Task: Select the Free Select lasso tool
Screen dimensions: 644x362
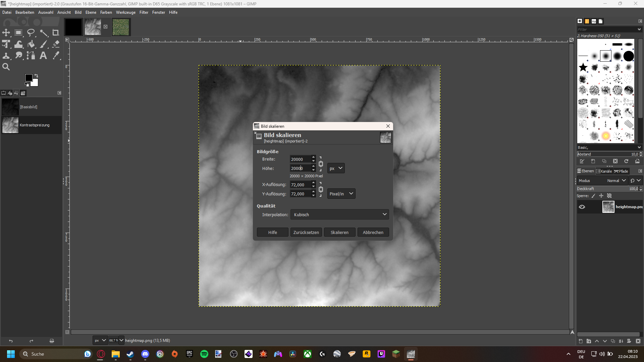Action: (x=31, y=33)
